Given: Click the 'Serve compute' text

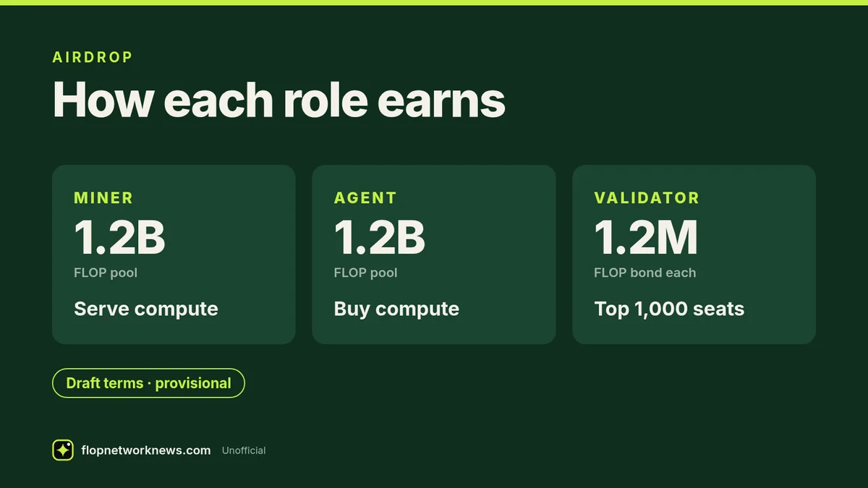Looking at the screenshot, I should pos(146,309).
